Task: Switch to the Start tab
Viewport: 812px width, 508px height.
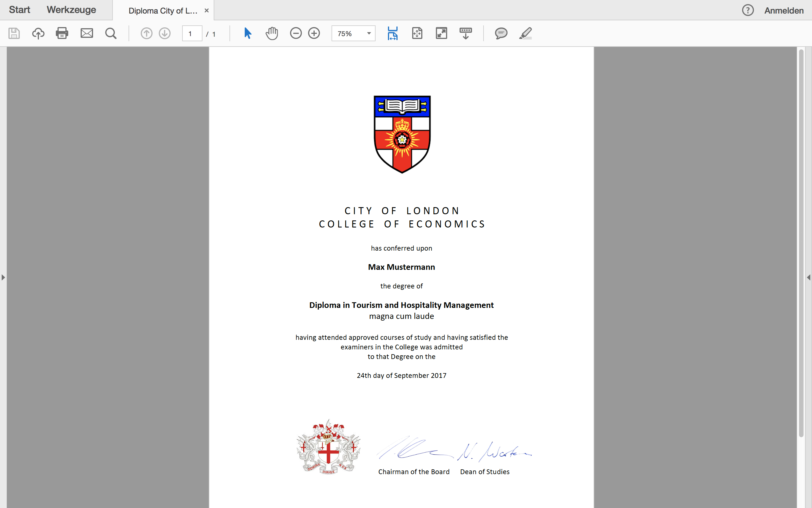Action: [19, 10]
